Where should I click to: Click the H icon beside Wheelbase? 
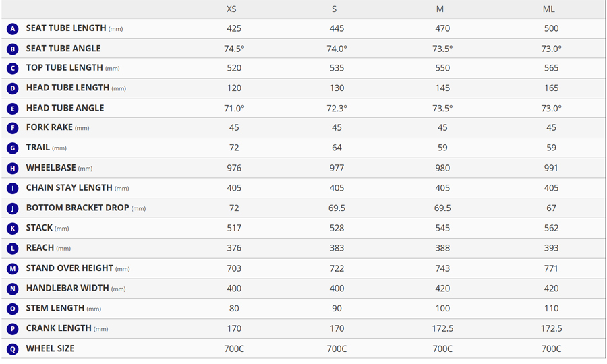pyautogui.click(x=12, y=169)
